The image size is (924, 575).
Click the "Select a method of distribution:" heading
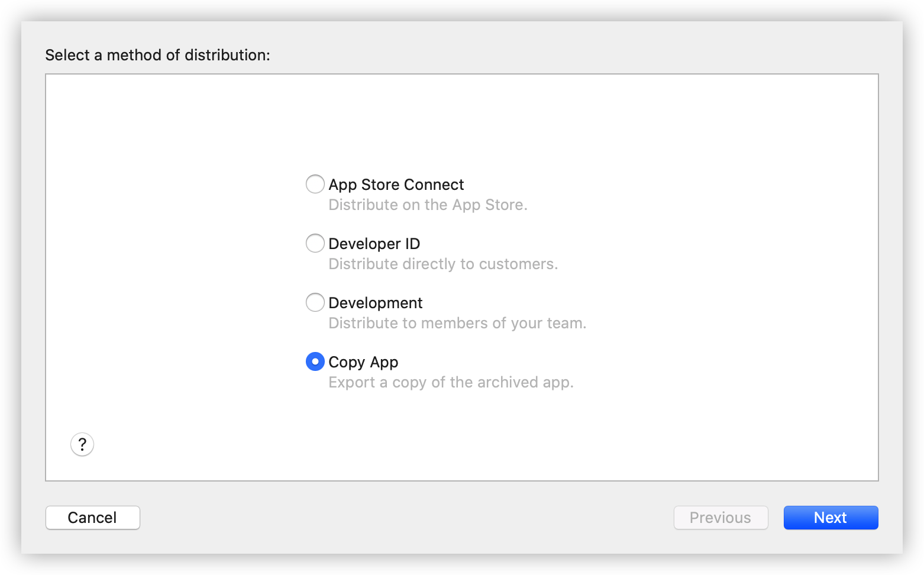tap(157, 55)
